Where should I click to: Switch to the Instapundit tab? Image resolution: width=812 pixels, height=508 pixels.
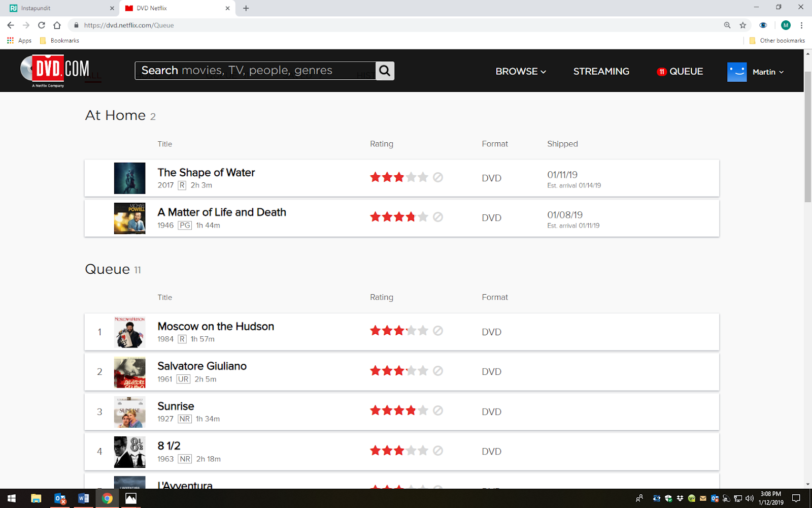click(60, 8)
